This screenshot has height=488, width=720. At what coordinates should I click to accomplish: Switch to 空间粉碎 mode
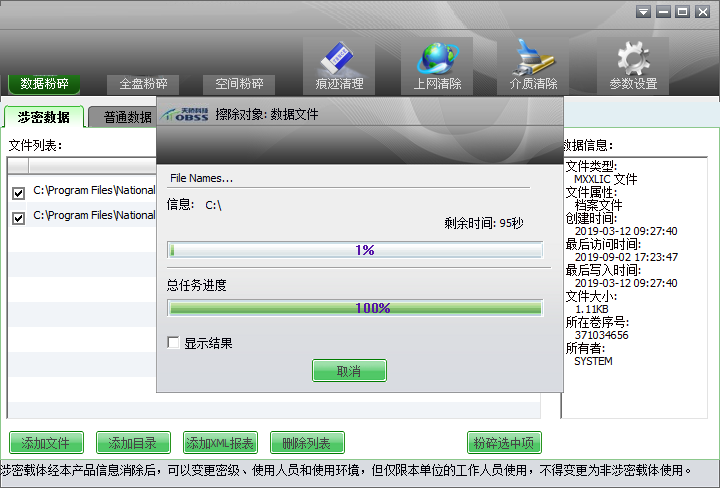pos(239,84)
